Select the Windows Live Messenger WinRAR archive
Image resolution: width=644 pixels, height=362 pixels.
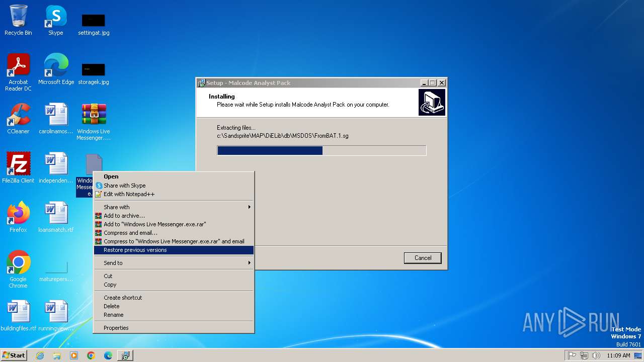[x=94, y=122]
